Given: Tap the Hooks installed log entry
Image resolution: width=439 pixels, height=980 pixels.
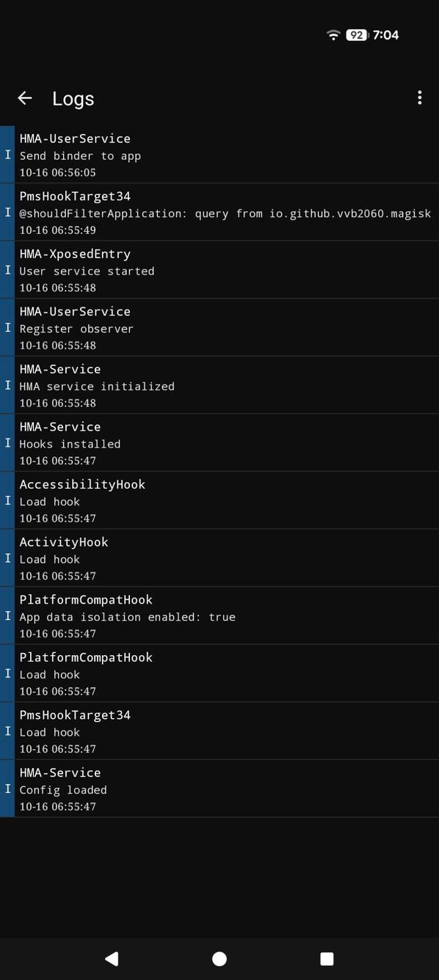Looking at the screenshot, I should (220, 443).
